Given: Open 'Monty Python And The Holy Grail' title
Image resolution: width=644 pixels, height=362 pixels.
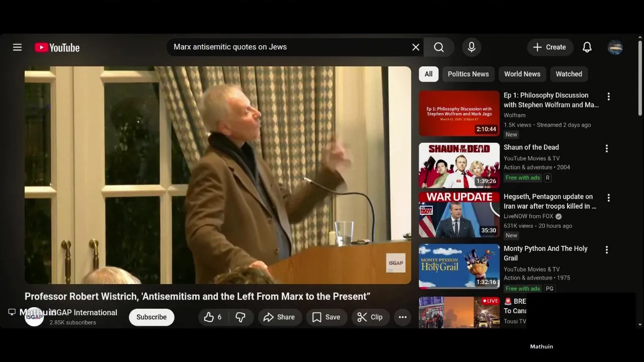Looking at the screenshot, I should click(545, 253).
